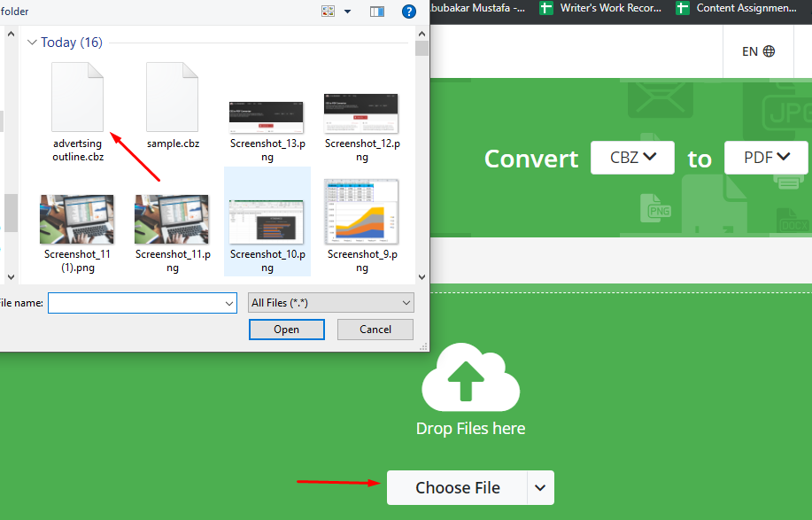This screenshot has width=812, height=520.
Task: Select the sample.cbz file icon
Action: [172, 97]
